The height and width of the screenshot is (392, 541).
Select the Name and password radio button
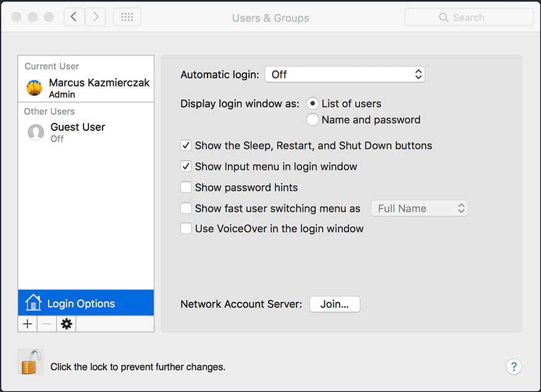click(x=312, y=120)
